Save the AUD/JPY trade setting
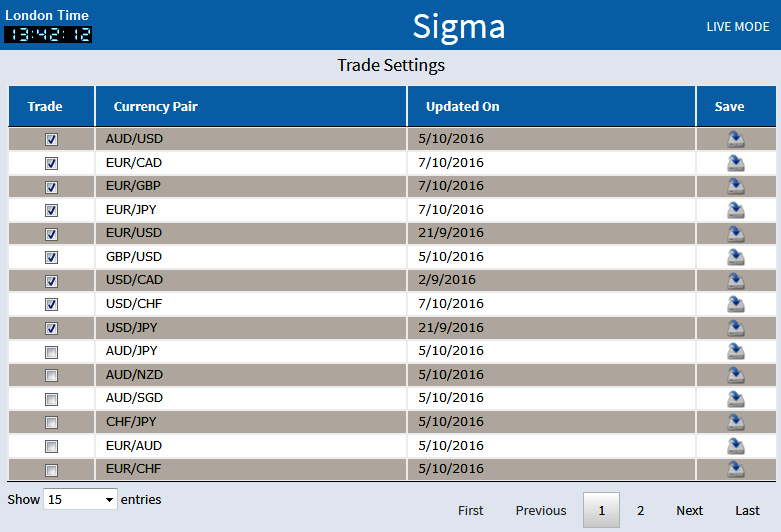Image resolution: width=781 pixels, height=532 pixels. [x=736, y=351]
